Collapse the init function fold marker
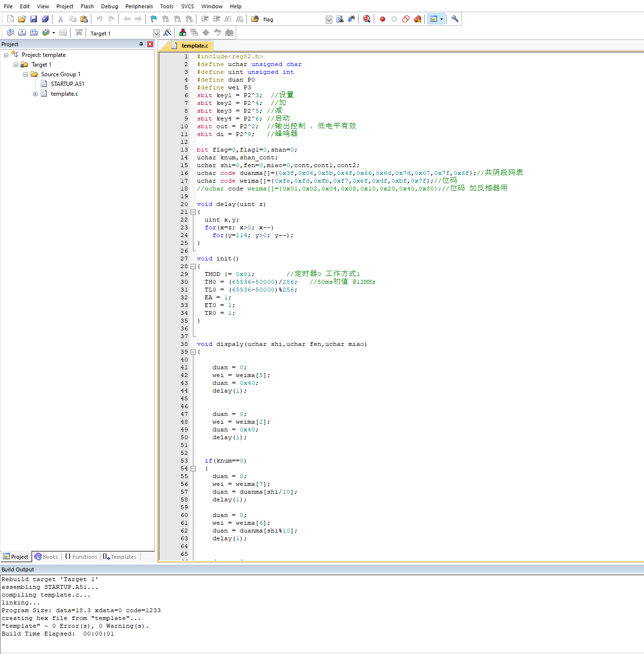The image size is (644, 654). coord(193,267)
